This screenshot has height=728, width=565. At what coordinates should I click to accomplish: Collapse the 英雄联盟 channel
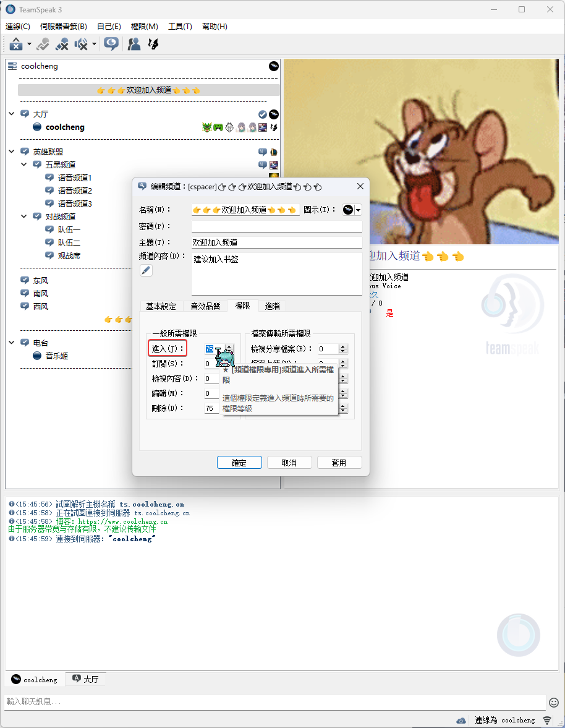pyautogui.click(x=12, y=152)
